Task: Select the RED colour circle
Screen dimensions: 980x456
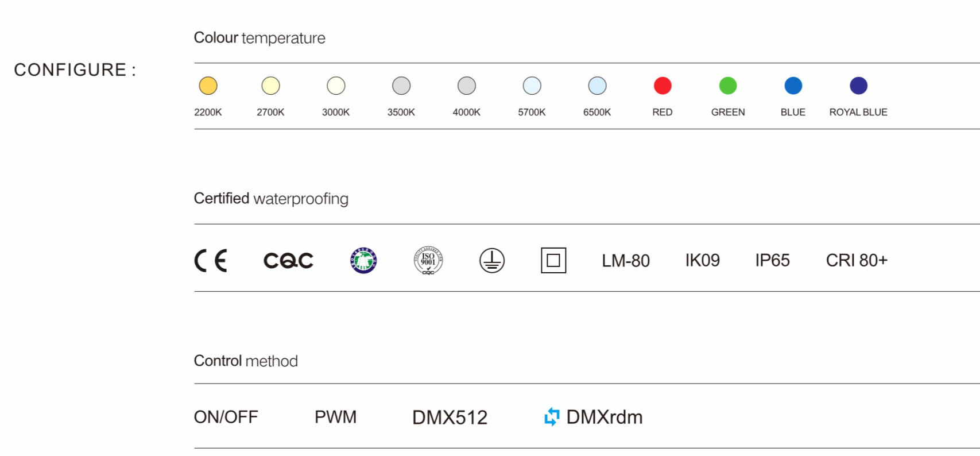Action: coord(663,86)
